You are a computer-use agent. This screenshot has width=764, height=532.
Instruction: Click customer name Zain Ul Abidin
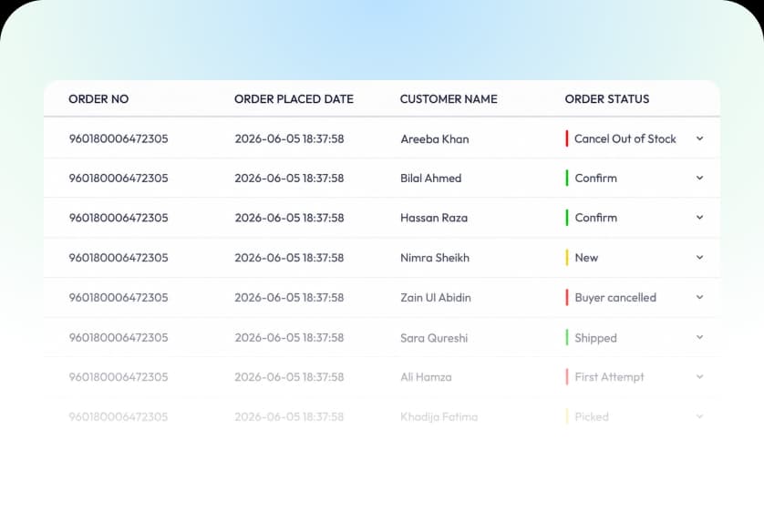pyautogui.click(x=436, y=297)
